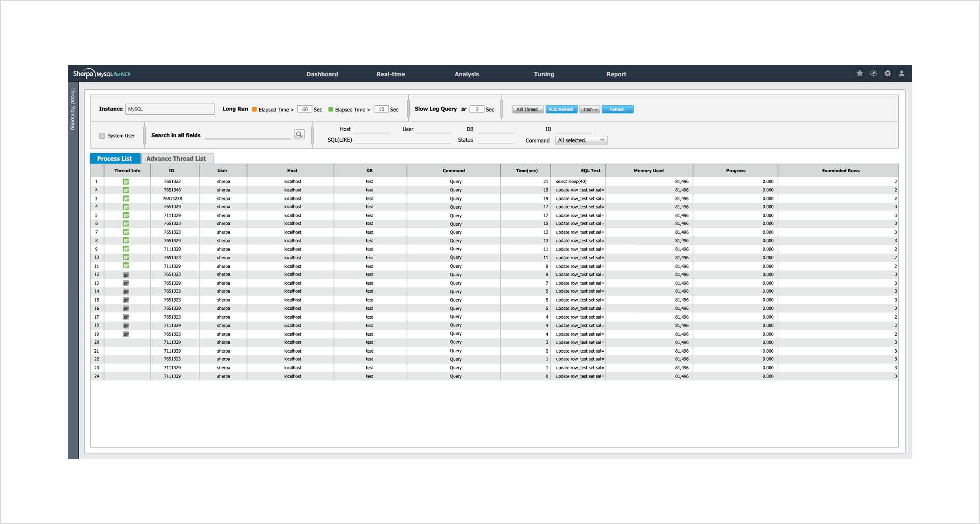Click the edit note icon in header
Screen dimensions: 980x524
(873, 73)
